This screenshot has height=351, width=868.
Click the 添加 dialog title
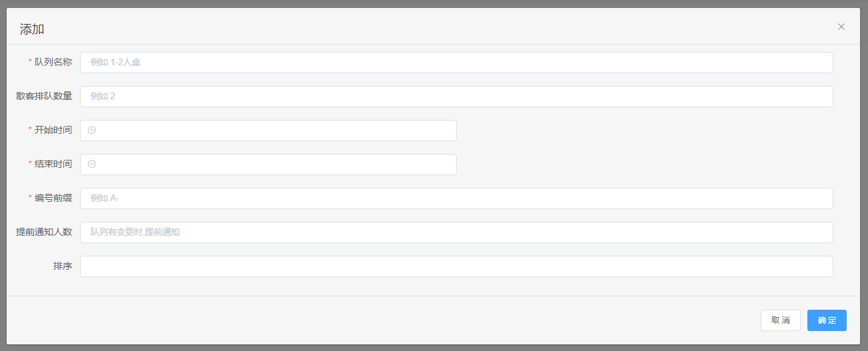coord(32,29)
